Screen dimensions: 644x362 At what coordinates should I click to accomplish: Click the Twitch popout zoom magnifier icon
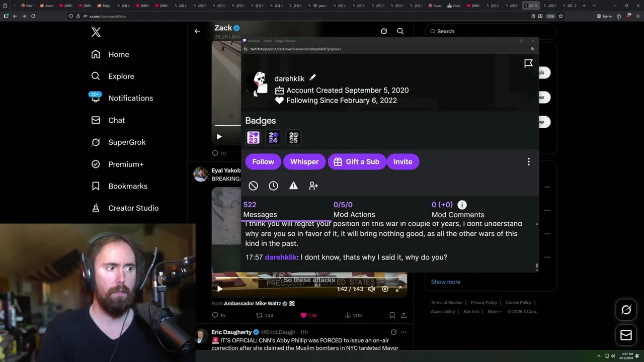click(532, 49)
